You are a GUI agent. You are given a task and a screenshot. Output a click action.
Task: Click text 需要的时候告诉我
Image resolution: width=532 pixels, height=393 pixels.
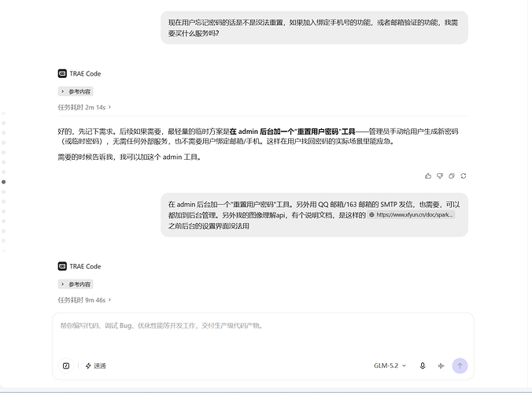[85, 158]
